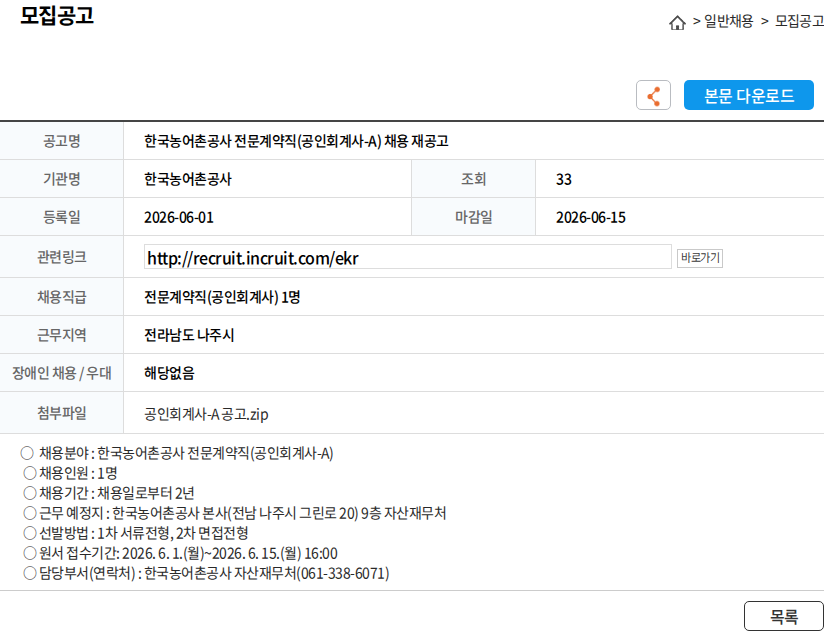Click the 전문계약직(공인회계사) 1명 value

pyautogui.click(x=222, y=297)
